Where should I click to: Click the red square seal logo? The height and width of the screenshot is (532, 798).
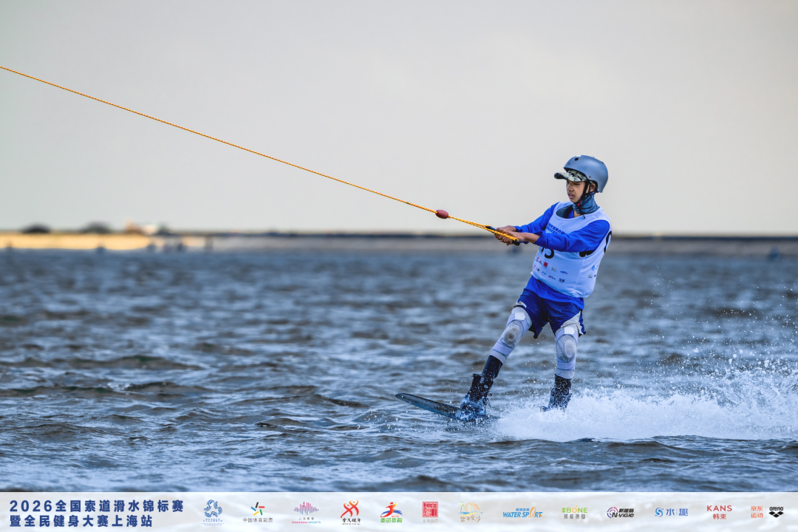click(430, 512)
